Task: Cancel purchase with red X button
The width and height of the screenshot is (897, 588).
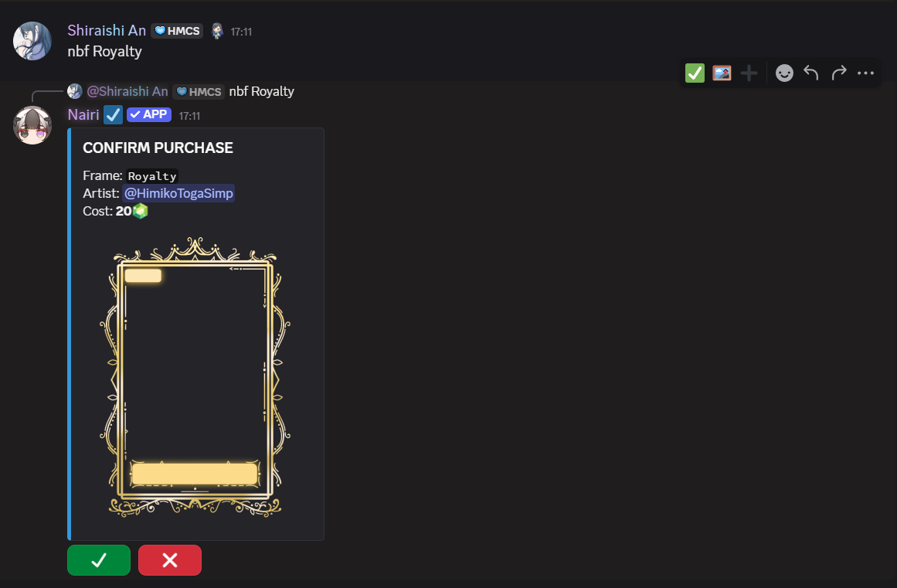Action: coord(170,560)
